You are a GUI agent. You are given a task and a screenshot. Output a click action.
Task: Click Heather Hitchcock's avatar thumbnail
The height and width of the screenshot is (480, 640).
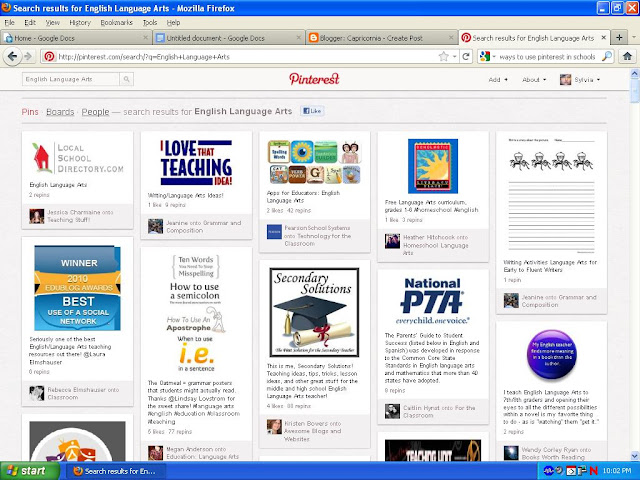tap(392, 241)
